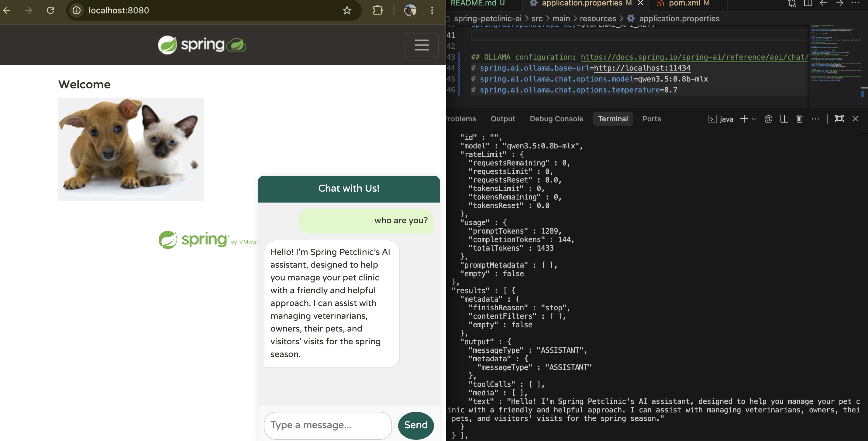This screenshot has height=441, width=868.
Task: Select the main breadcrumb segment
Action: (561, 19)
